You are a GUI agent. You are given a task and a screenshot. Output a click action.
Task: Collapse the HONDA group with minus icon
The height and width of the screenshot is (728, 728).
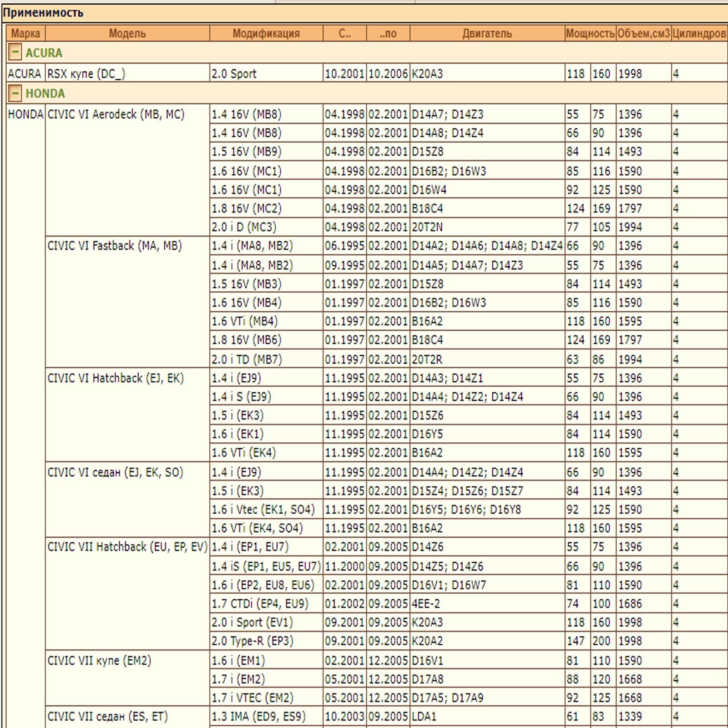pyautogui.click(x=15, y=93)
